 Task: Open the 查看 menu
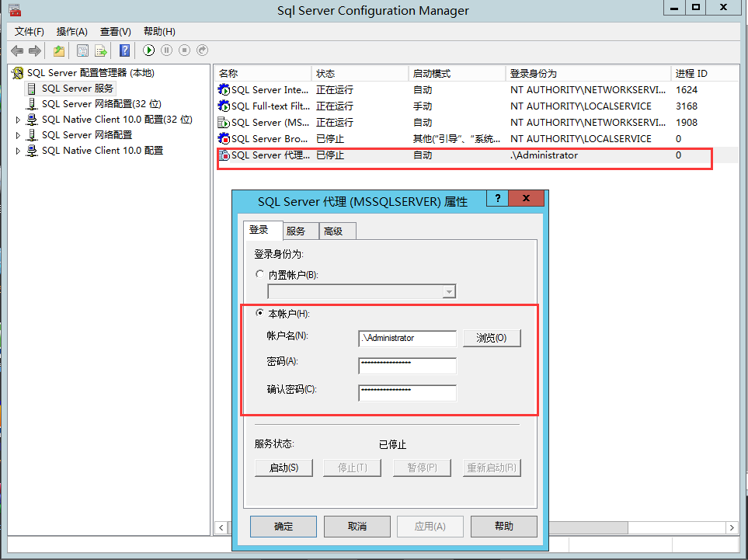point(114,31)
